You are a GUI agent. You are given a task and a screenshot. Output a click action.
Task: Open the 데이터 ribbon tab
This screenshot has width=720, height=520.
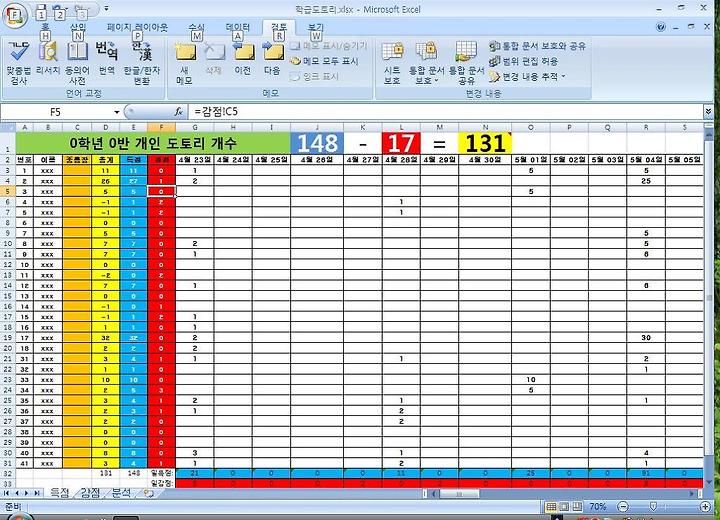coord(237,28)
